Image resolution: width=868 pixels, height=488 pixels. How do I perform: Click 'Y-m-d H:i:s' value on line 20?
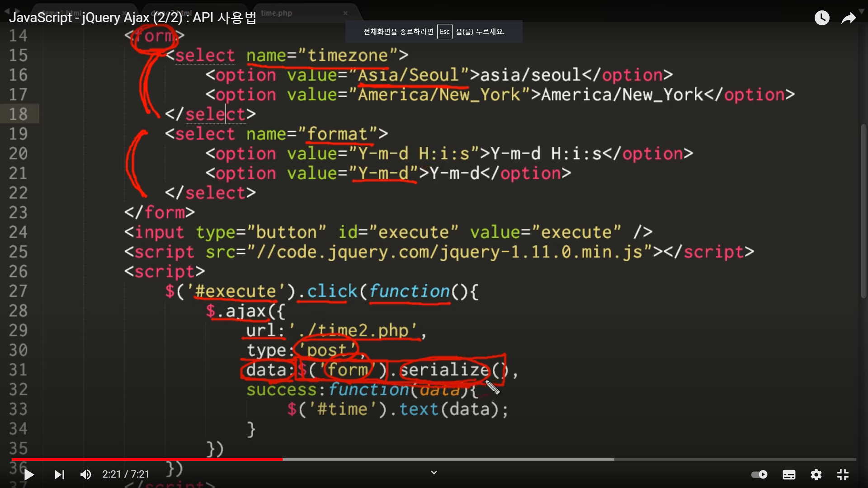pos(414,154)
